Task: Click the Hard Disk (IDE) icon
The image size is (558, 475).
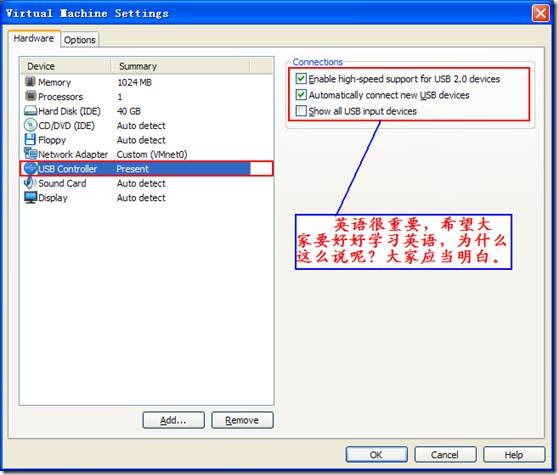Action: (x=30, y=111)
